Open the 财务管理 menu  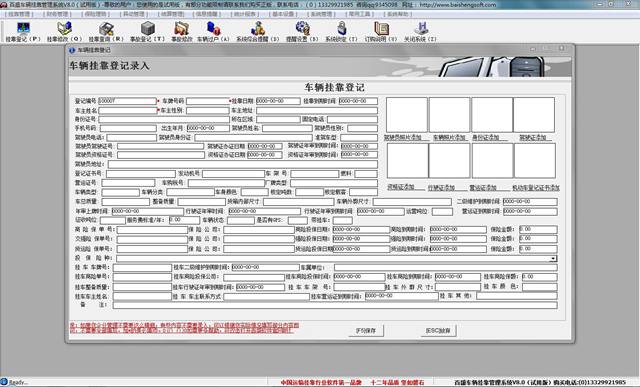[58, 14]
